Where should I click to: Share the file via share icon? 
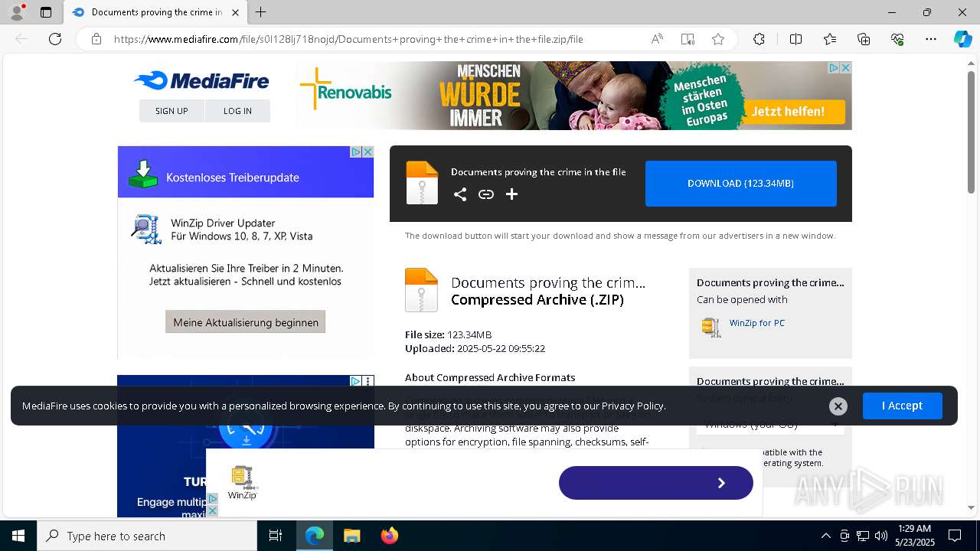[460, 194]
